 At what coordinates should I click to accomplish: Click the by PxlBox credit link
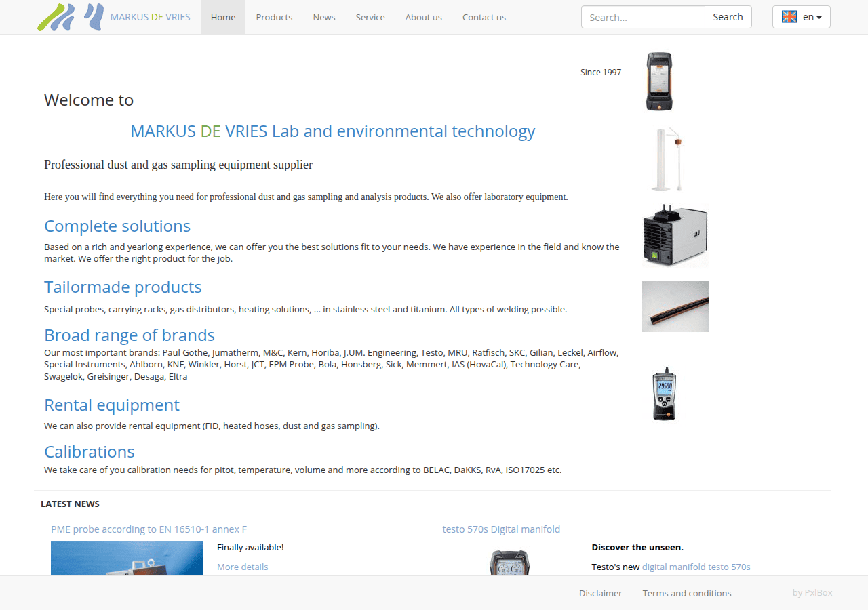coord(812,593)
